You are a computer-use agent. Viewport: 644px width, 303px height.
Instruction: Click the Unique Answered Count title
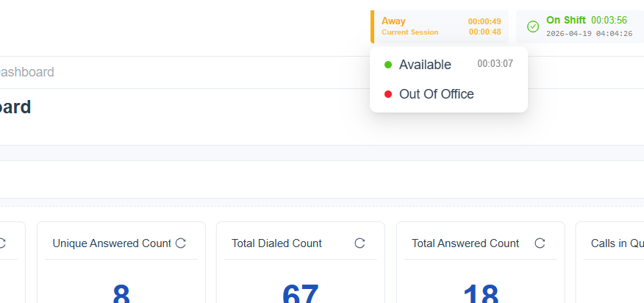click(x=112, y=243)
